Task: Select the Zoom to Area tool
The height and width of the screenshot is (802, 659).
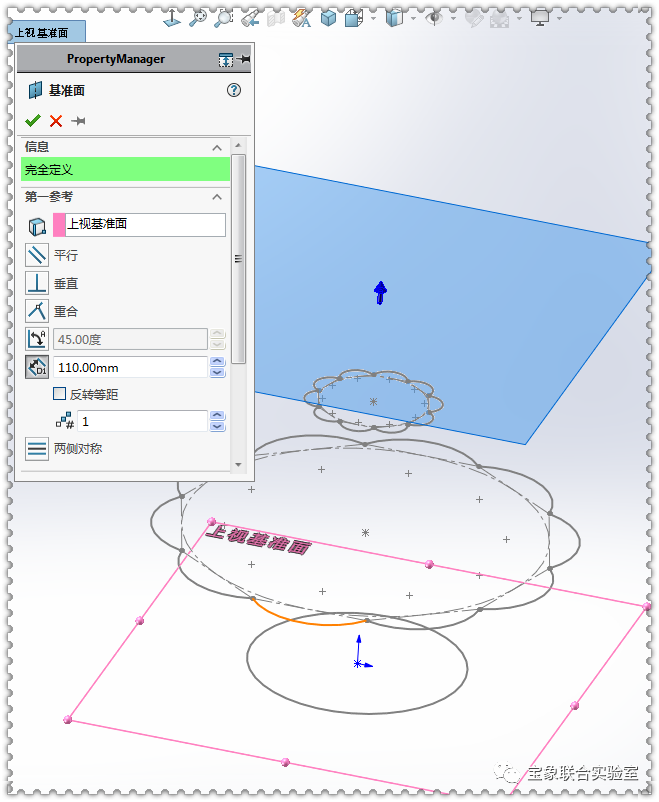Action: tap(223, 18)
